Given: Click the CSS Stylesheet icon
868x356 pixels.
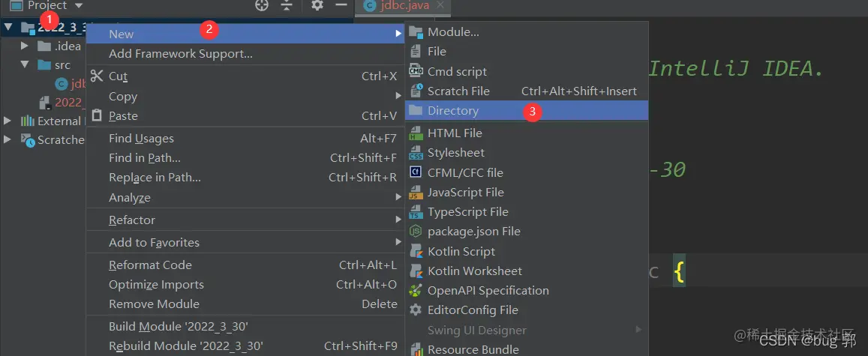Looking at the screenshot, I should click(416, 153).
